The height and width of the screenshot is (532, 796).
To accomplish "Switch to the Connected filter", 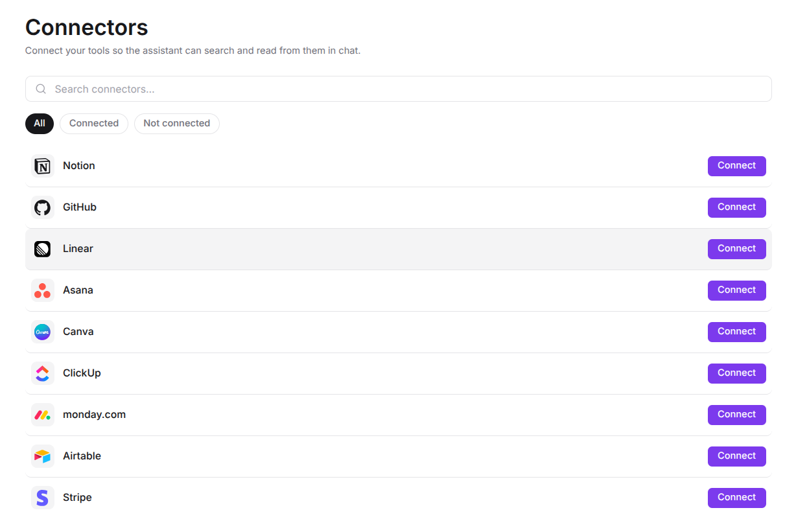I will [x=94, y=124].
